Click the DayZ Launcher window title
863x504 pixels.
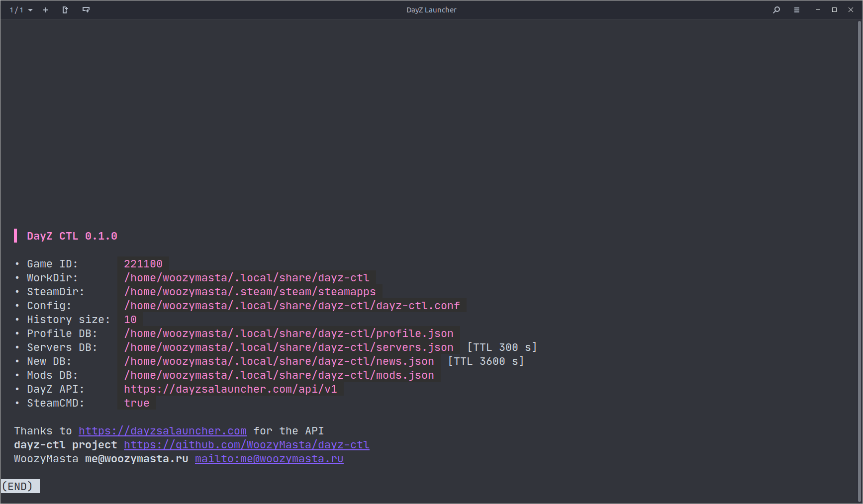coord(431,10)
